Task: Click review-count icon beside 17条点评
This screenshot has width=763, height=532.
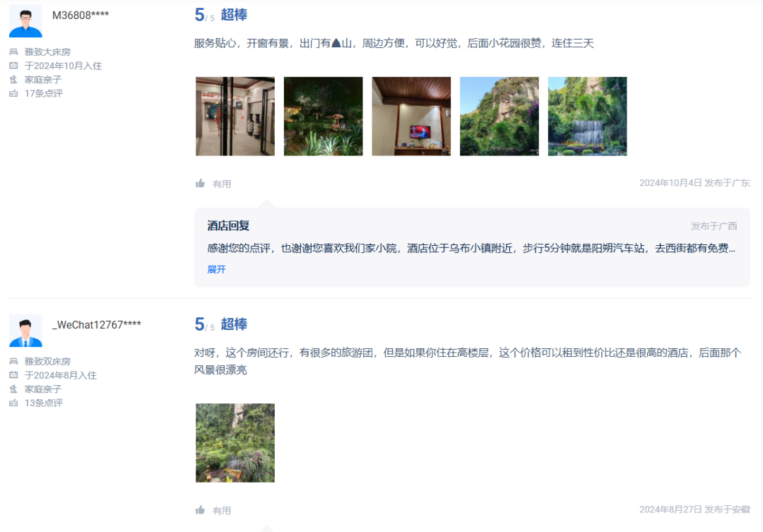Action: (x=13, y=93)
